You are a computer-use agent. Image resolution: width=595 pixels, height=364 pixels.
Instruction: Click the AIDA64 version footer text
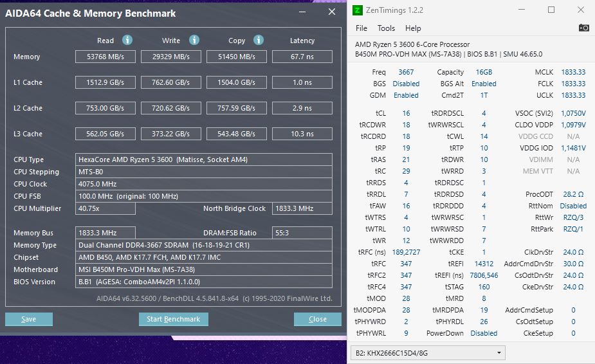[x=214, y=298]
